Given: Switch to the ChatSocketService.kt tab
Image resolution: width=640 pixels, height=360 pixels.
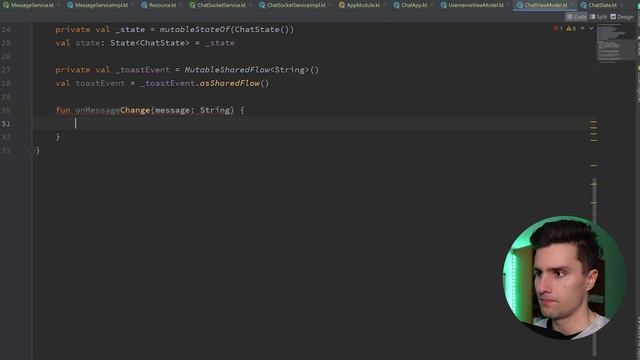Looking at the screenshot, I should (x=218, y=5).
